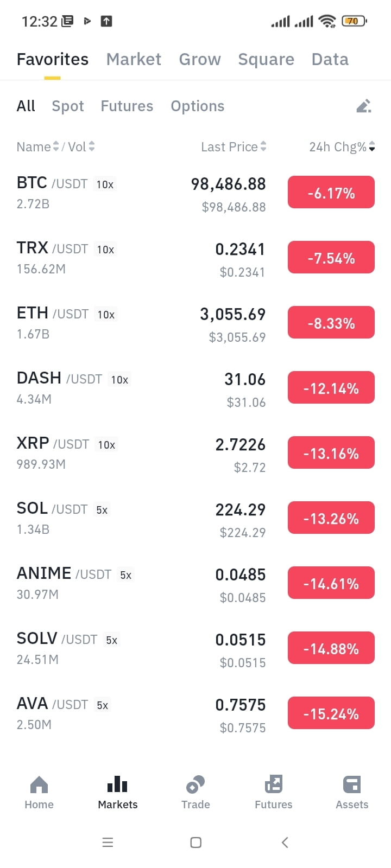The image size is (391, 868).
Task: Toggle 24h Chg% sort order
Action: 342,146
